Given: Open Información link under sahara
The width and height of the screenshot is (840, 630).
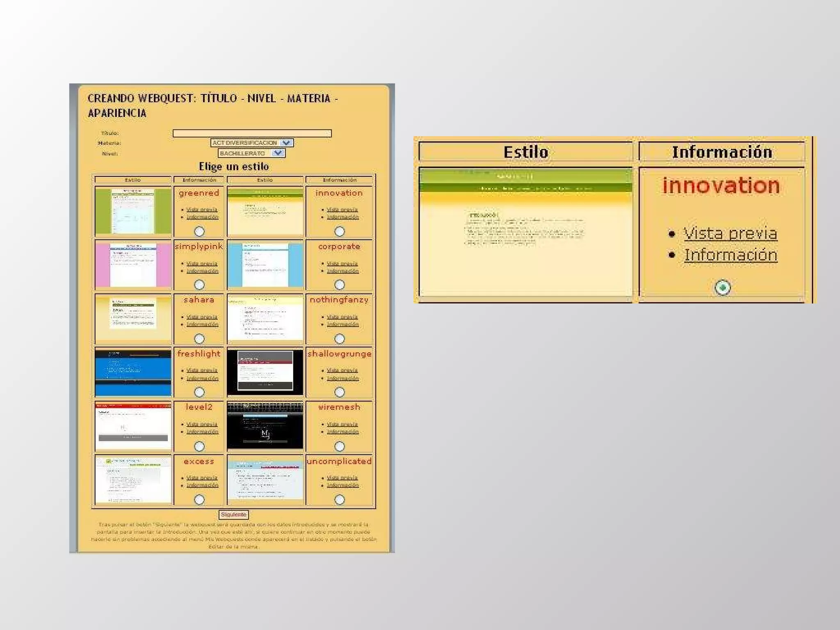Looking at the screenshot, I should [x=203, y=324].
